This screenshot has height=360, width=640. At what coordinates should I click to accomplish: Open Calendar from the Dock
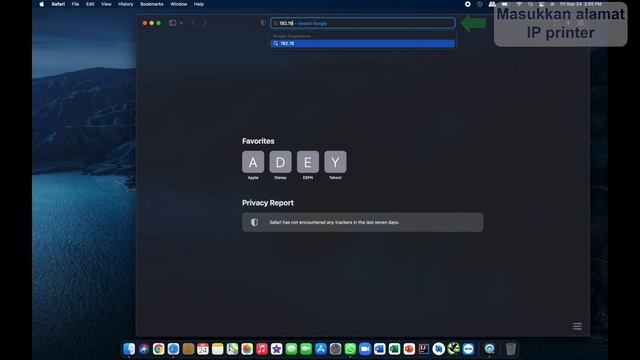[x=203, y=349]
